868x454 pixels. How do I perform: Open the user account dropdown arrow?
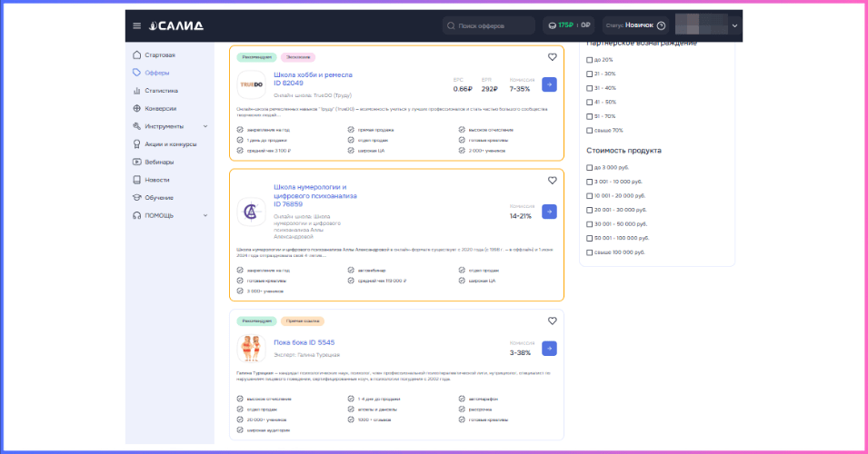(x=734, y=25)
